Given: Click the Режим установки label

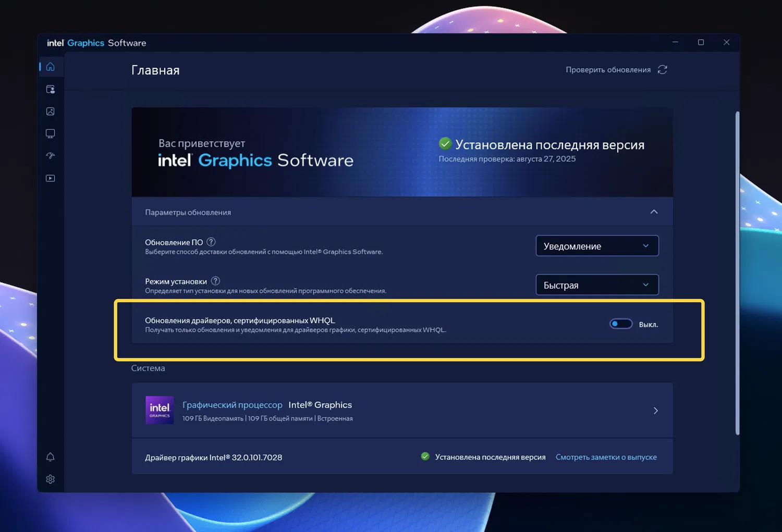Looking at the screenshot, I should point(176,281).
